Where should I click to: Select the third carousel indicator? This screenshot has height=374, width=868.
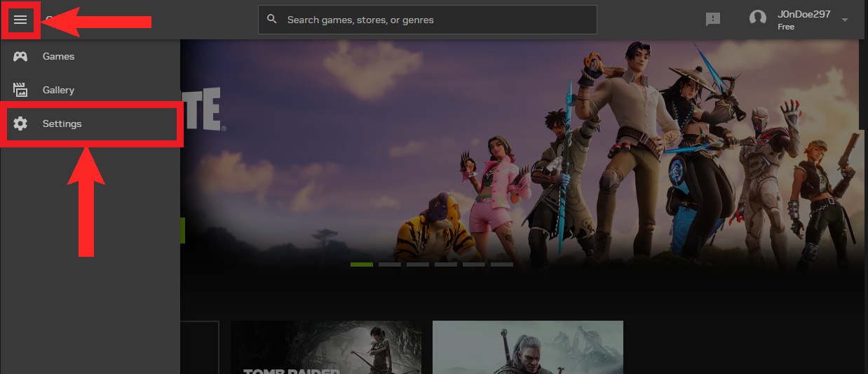coord(418,265)
